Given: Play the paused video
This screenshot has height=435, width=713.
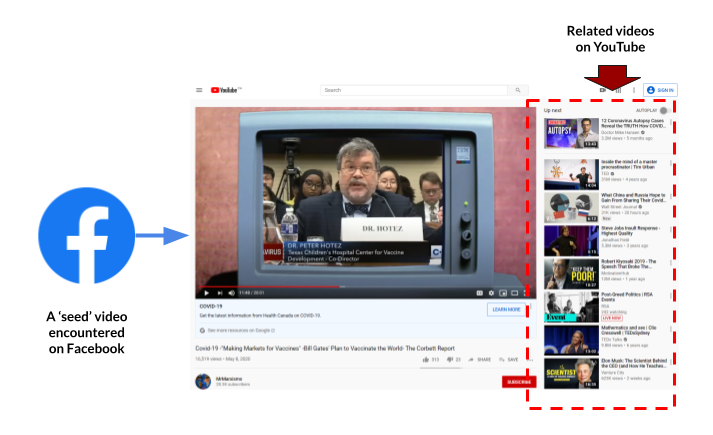Looking at the screenshot, I should click(206, 293).
